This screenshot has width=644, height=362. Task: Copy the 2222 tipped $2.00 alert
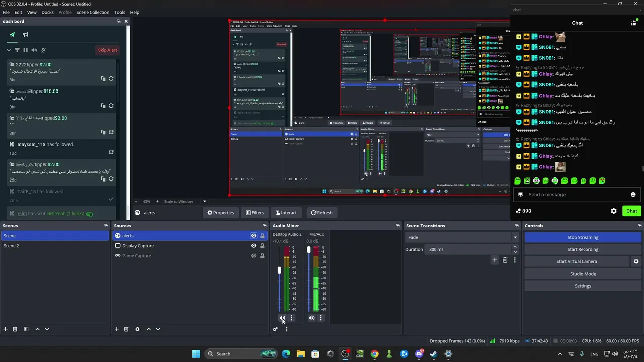(x=103, y=79)
